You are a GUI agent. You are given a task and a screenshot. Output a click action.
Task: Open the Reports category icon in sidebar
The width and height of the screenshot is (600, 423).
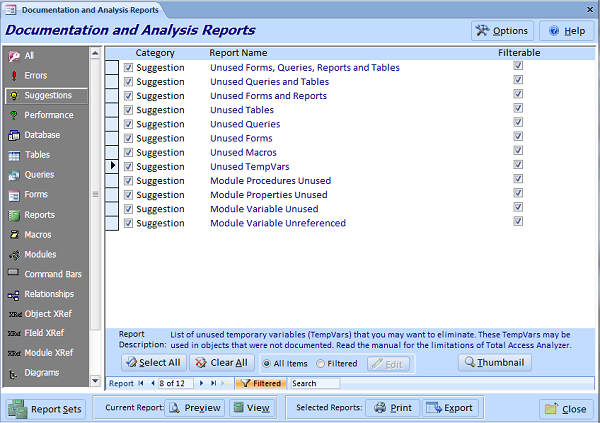(x=14, y=216)
